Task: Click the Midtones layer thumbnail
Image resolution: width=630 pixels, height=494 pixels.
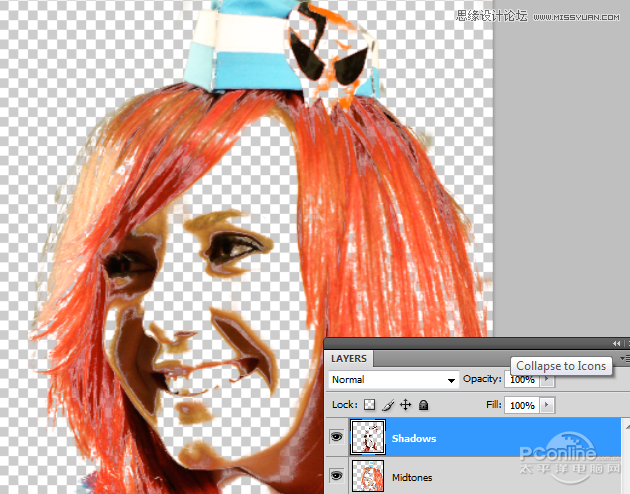Action: 366,476
